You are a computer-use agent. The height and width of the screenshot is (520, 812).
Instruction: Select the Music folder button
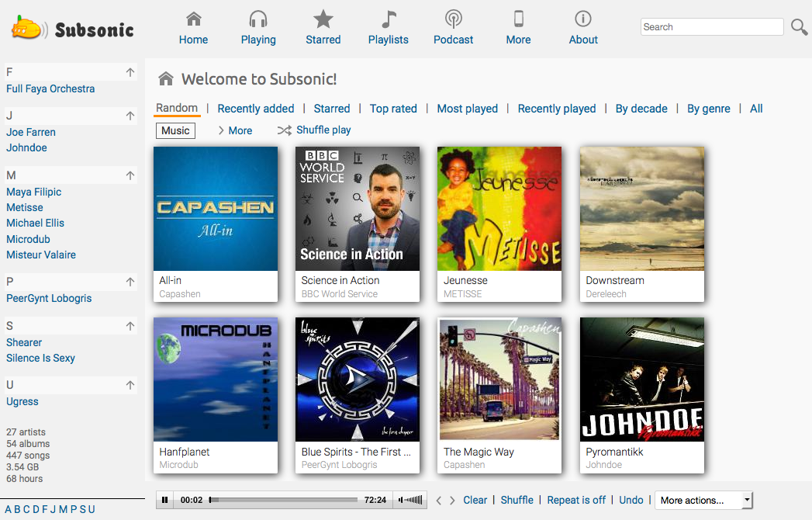point(175,130)
